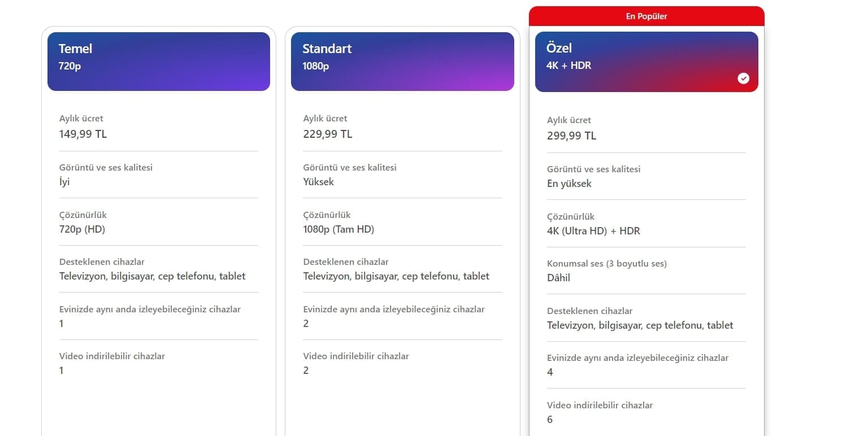Click the 4K (Ultra HD) + HDR text
This screenshot has width=868, height=436.
(593, 231)
